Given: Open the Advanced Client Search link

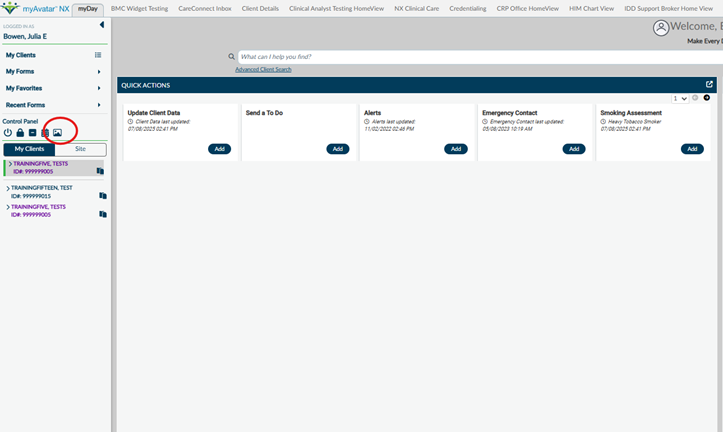Looking at the screenshot, I should 263,69.
